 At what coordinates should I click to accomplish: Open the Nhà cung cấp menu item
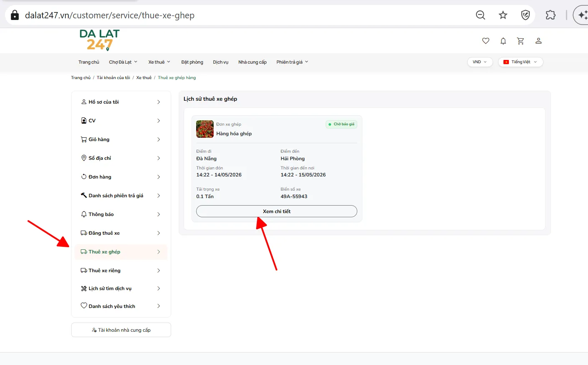(252, 62)
